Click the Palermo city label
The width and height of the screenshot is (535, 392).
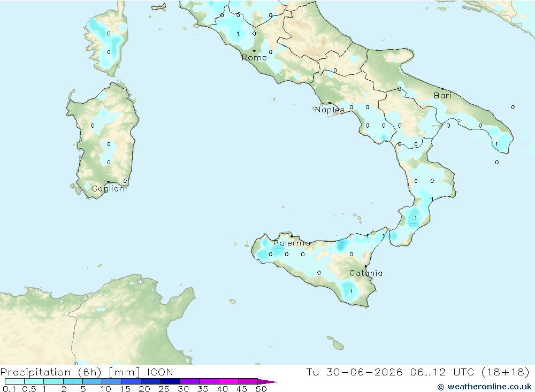coord(292,243)
